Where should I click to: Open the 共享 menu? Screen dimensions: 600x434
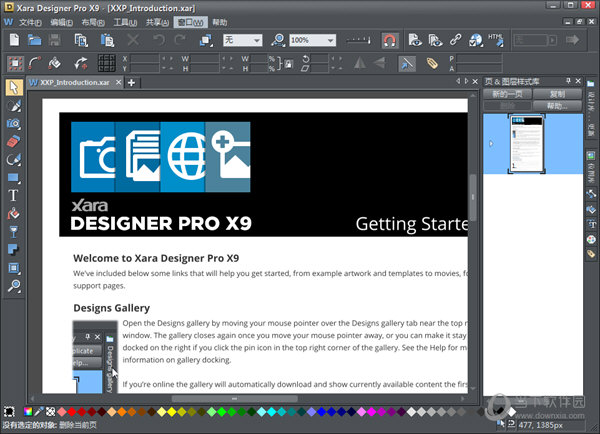(157, 23)
